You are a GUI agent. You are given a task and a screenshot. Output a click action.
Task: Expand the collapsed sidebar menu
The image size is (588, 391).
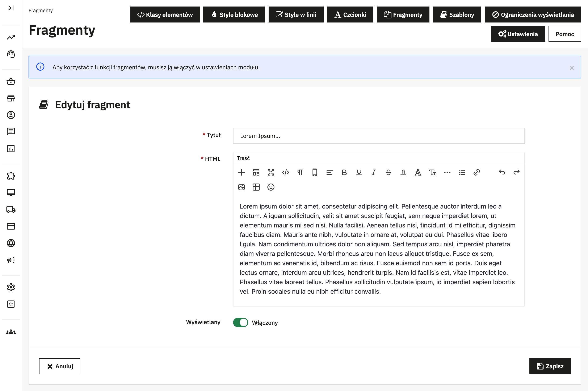pos(11,8)
